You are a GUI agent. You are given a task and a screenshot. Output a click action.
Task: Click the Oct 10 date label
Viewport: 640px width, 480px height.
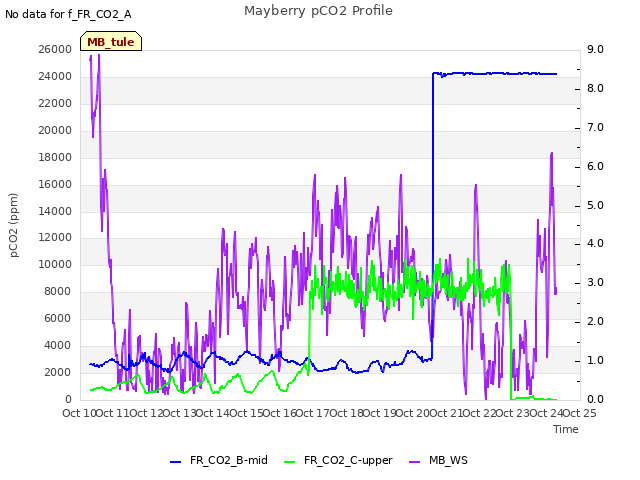(x=79, y=413)
